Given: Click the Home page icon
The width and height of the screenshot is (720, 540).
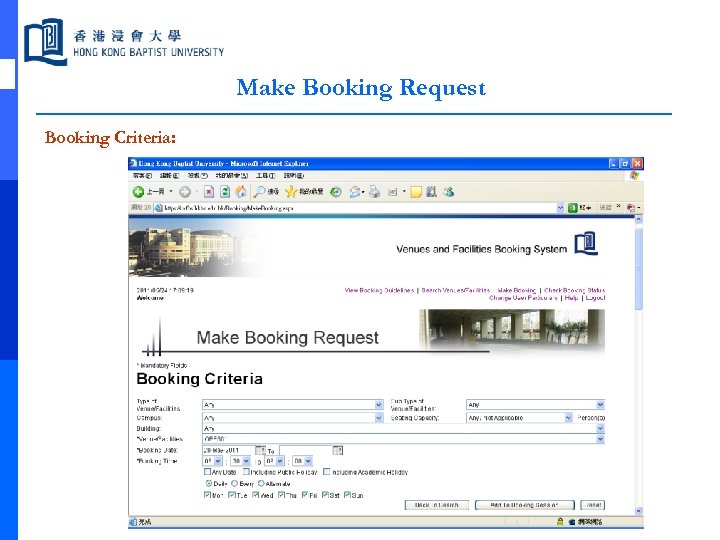Looking at the screenshot, I should 241,192.
